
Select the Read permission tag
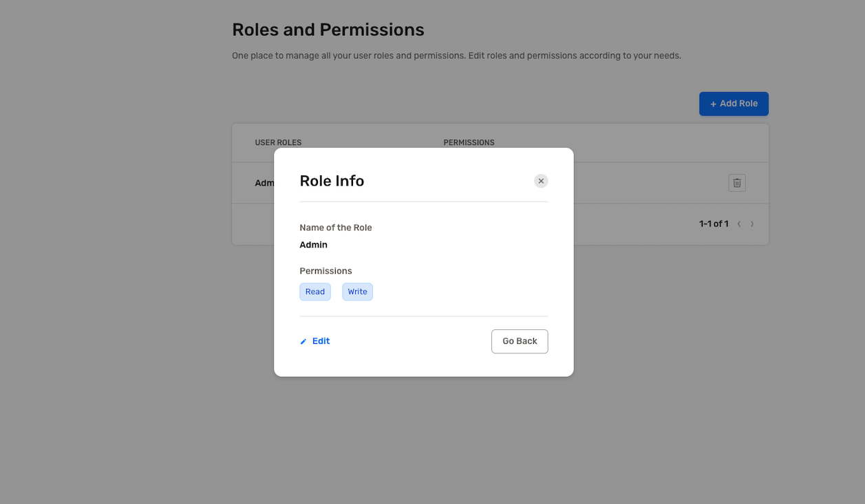(x=315, y=292)
